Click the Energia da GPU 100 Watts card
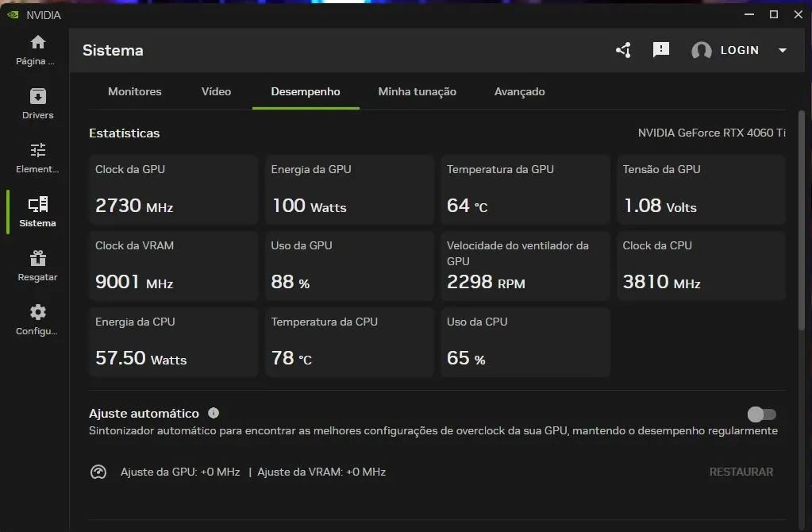 point(349,190)
